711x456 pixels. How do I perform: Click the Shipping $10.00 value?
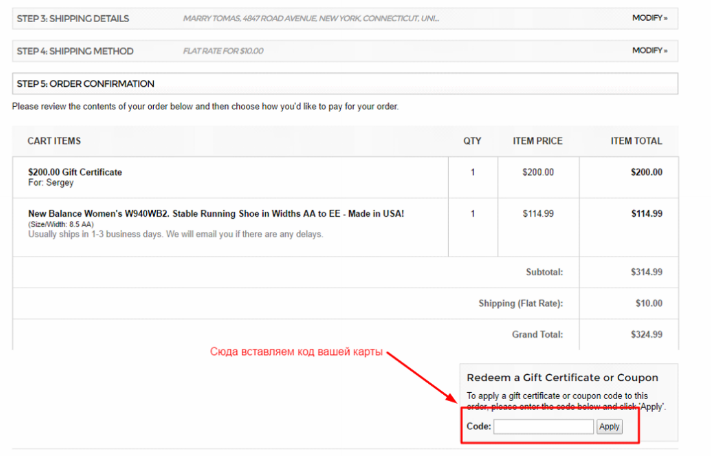(649, 303)
